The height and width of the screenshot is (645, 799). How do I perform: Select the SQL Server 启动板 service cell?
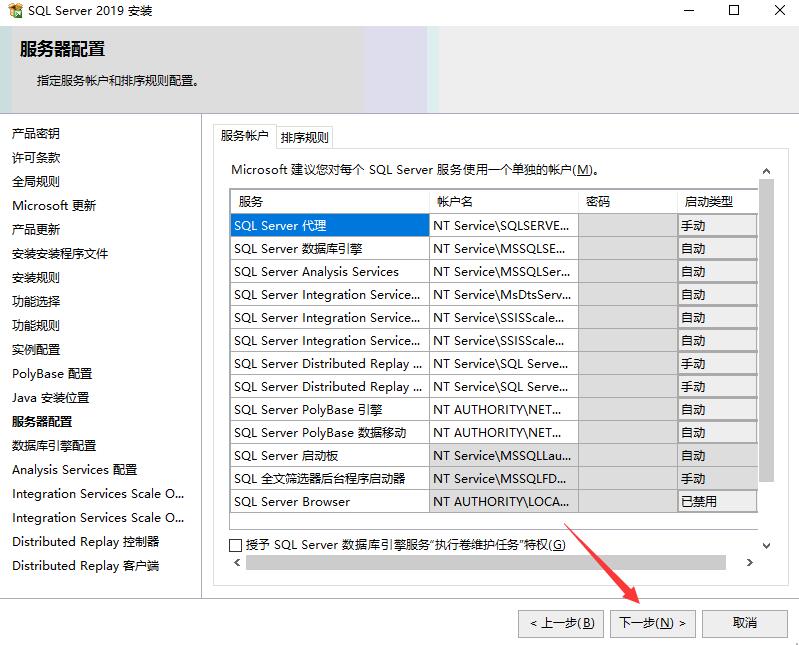[330, 455]
